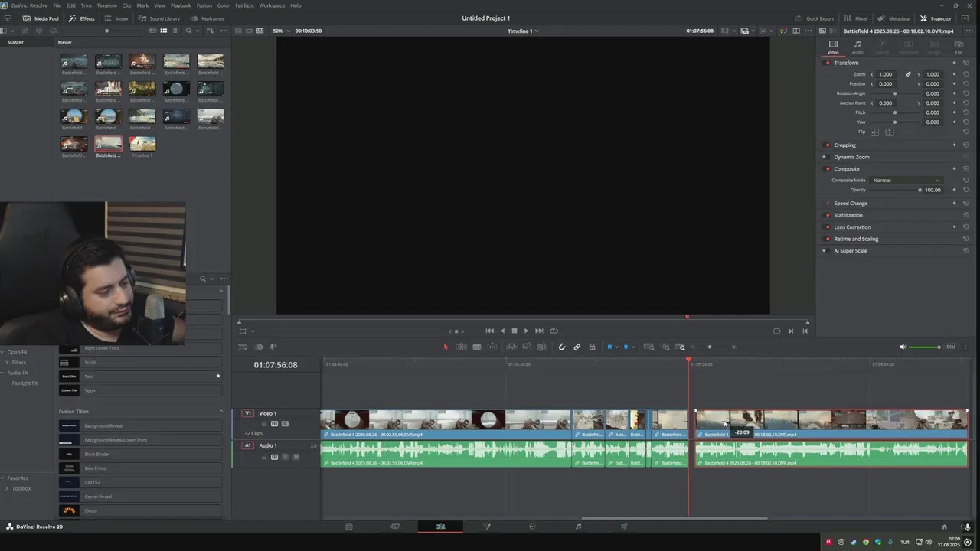Adjust the timeline zoom slider

click(710, 347)
